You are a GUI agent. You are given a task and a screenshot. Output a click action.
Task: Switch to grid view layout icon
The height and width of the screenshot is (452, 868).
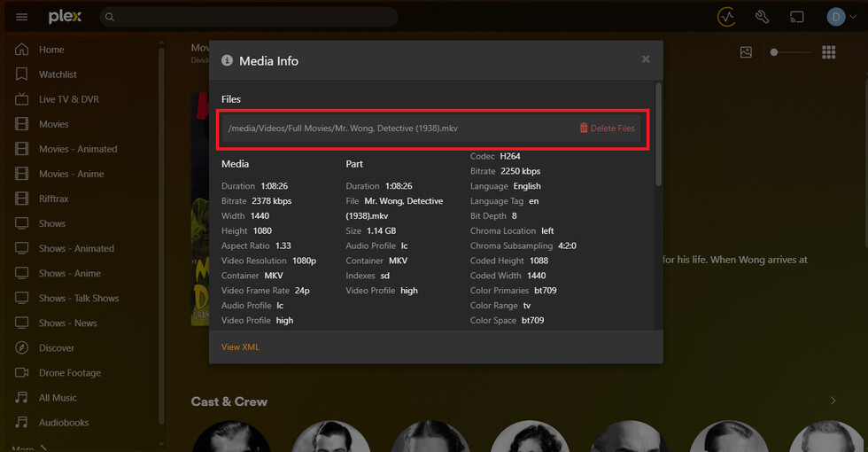829,52
